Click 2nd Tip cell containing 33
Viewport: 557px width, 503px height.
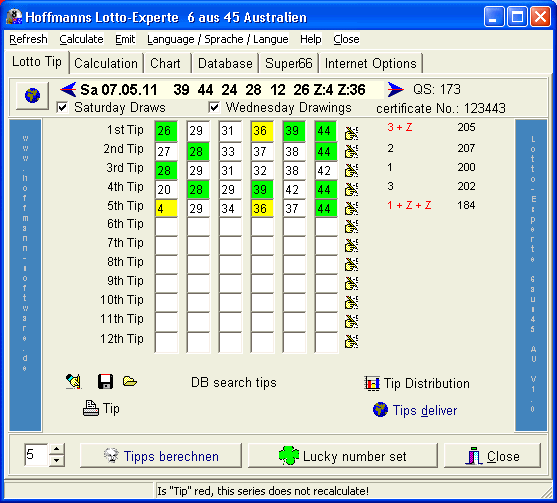click(x=230, y=152)
